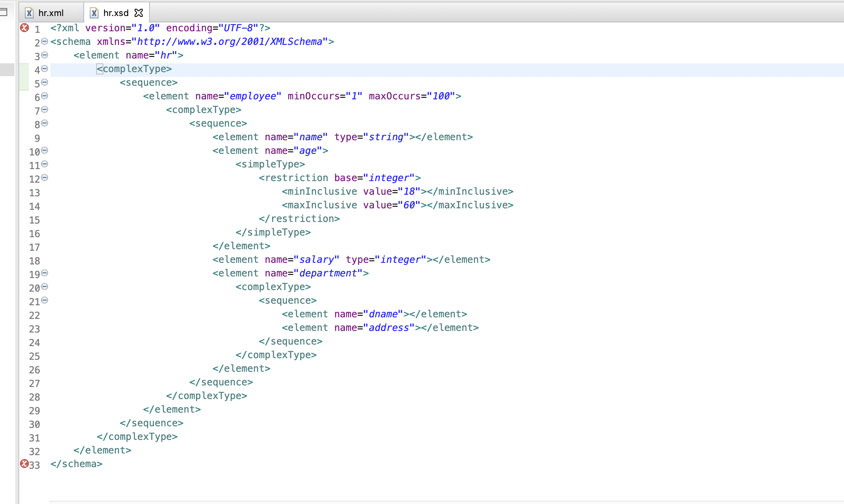Close the hr.xsd editor tab

pos(139,13)
